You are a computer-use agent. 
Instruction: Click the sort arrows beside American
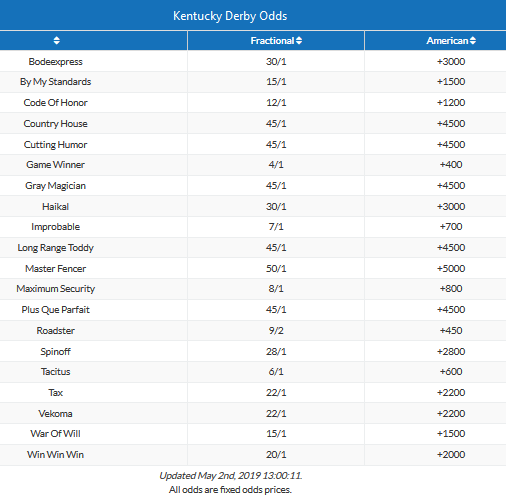(x=473, y=40)
